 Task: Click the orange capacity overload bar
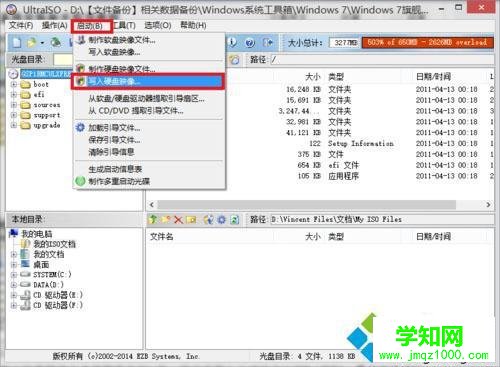pyautogui.click(x=428, y=43)
